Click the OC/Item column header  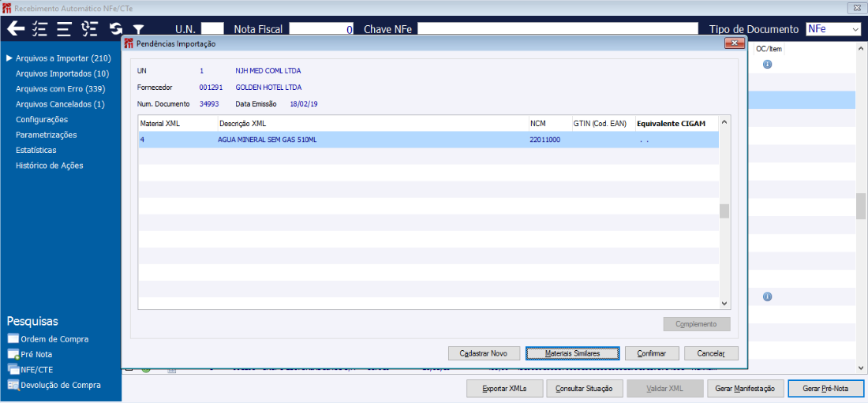[x=769, y=49]
